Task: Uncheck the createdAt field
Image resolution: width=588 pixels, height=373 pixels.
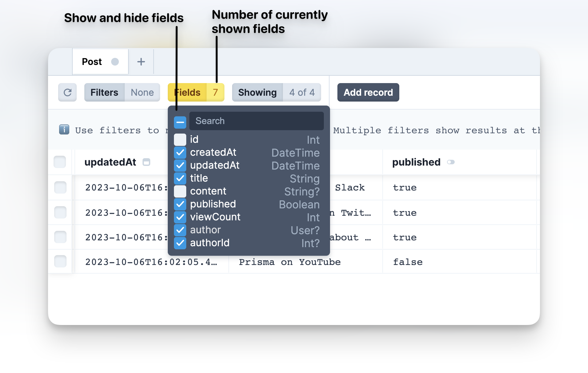Action: [180, 152]
